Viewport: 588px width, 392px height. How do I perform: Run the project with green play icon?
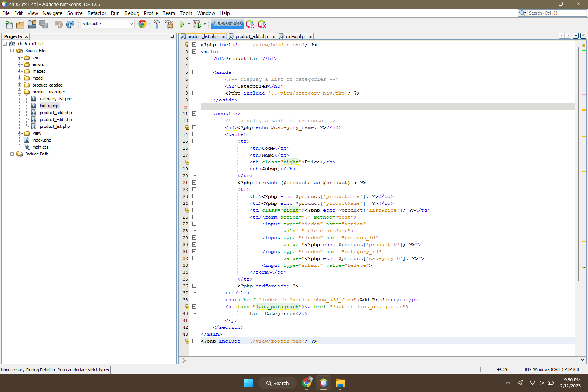coord(182,24)
